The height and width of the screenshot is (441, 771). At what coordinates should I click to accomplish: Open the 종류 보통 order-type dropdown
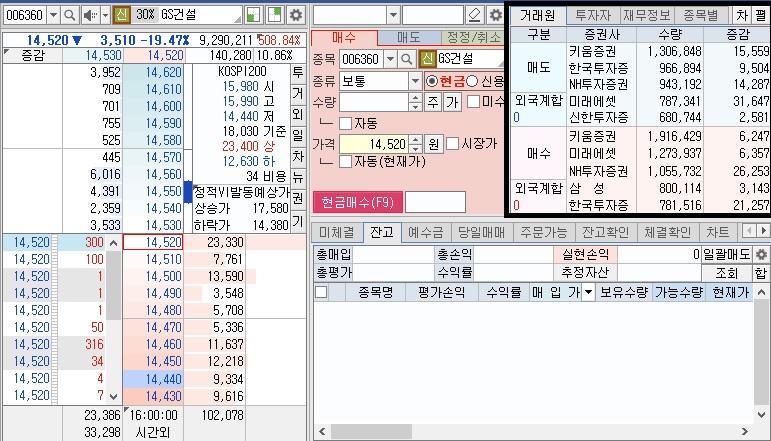coord(415,81)
